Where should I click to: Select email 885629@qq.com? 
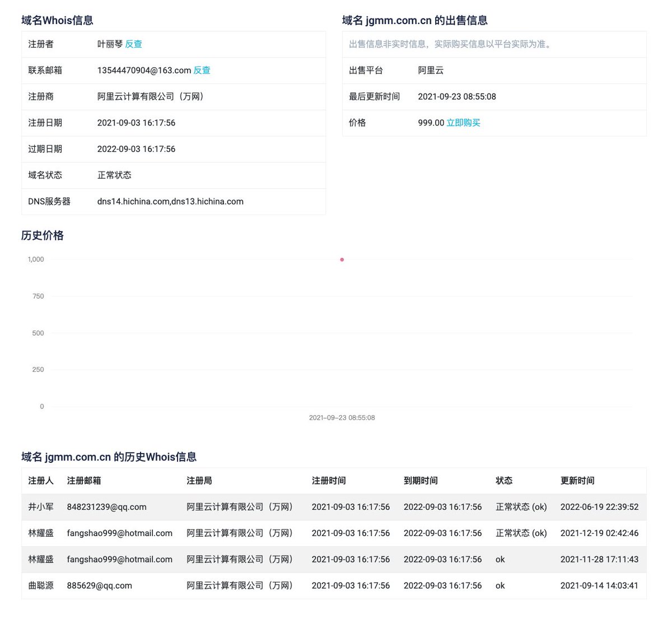tap(99, 586)
